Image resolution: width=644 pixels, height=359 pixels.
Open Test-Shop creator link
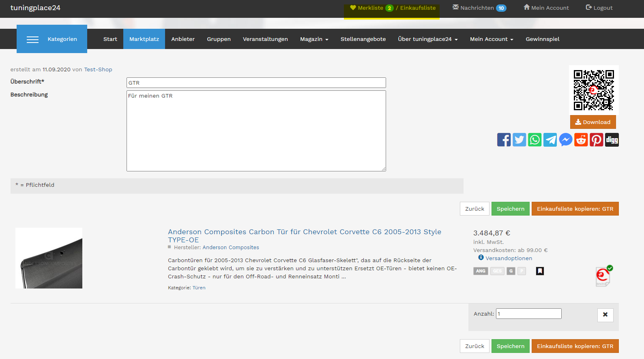98,69
